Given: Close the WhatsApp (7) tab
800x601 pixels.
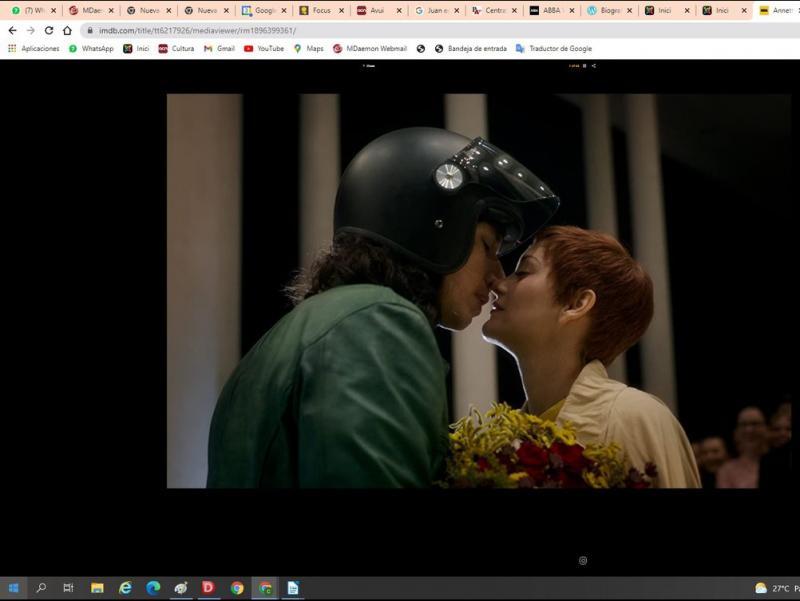Looking at the screenshot, I should pyautogui.click(x=54, y=10).
